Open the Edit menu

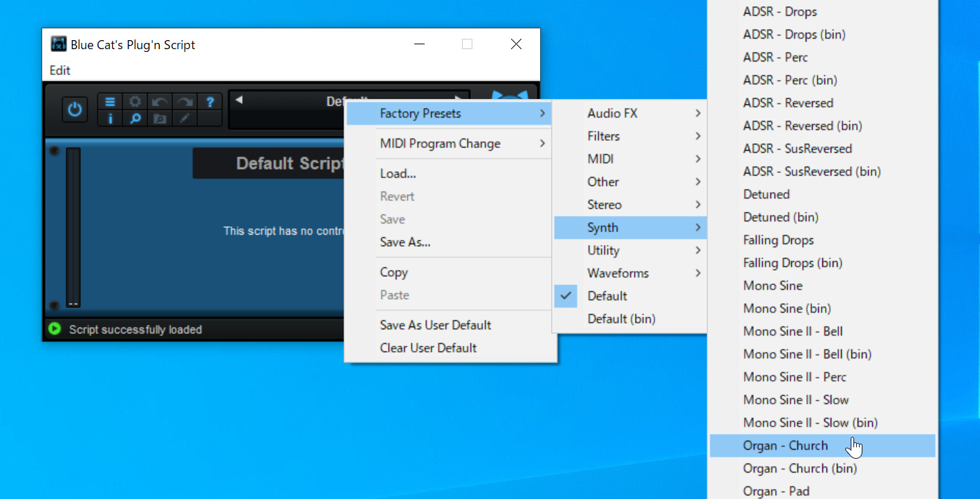click(x=60, y=70)
